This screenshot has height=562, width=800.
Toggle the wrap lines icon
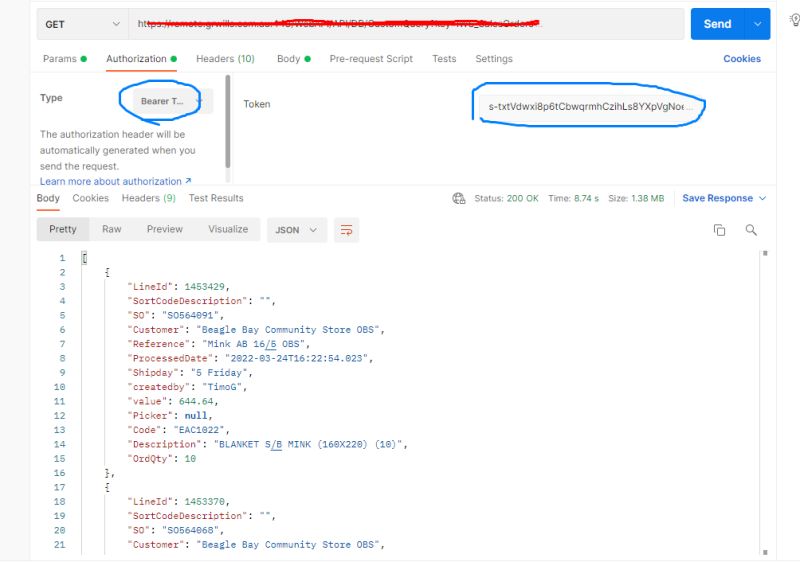tap(346, 230)
